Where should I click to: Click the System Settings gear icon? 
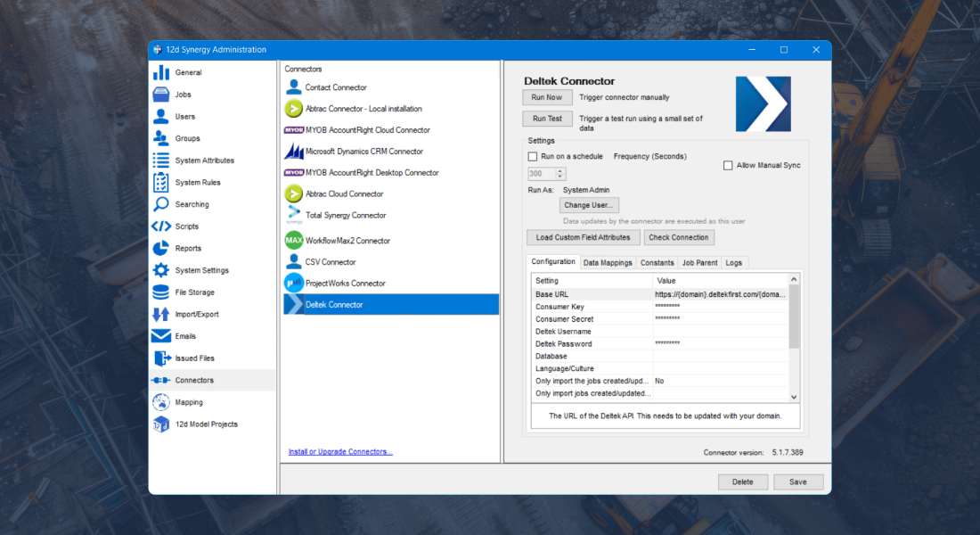point(160,270)
